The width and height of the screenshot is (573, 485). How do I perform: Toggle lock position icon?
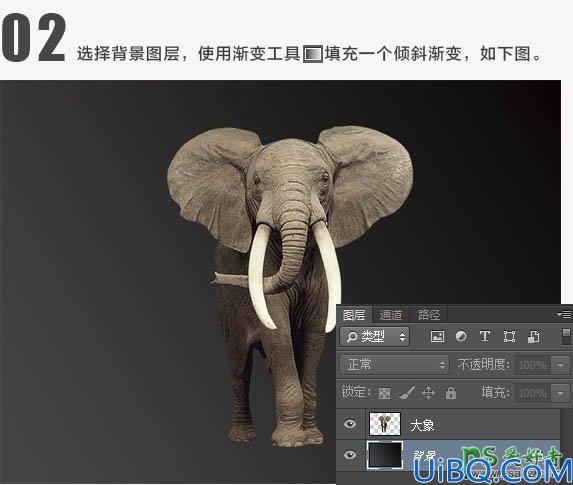pos(428,393)
